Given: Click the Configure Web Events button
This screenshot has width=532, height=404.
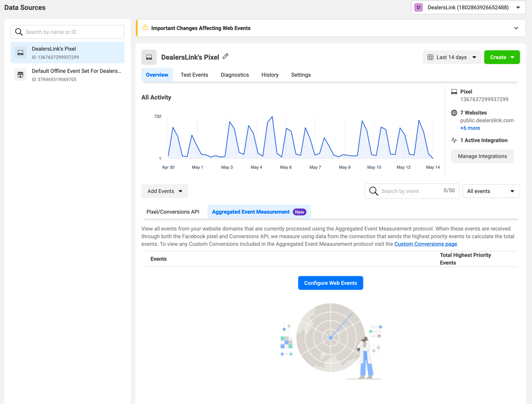Looking at the screenshot, I should pos(330,283).
